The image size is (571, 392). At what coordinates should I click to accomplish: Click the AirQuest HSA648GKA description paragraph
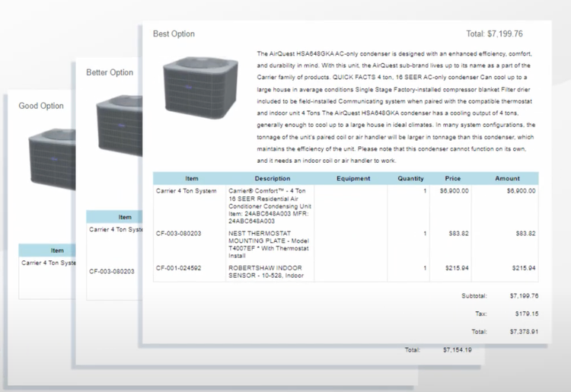[396, 107]
